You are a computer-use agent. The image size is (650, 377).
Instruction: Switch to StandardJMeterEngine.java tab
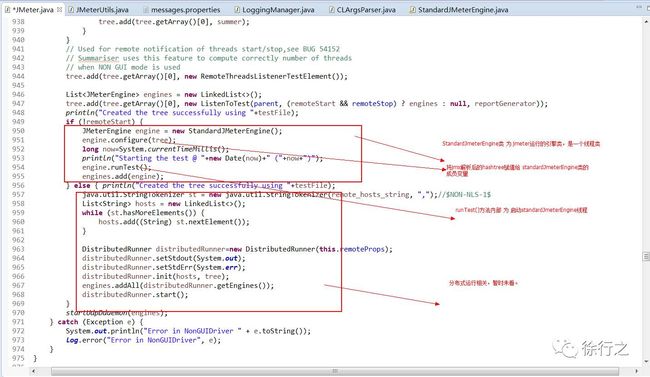(463, 10)
